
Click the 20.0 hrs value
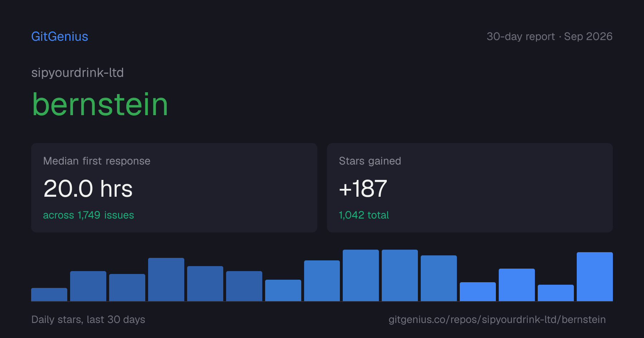pyautogui.click(x=88, y=188)
